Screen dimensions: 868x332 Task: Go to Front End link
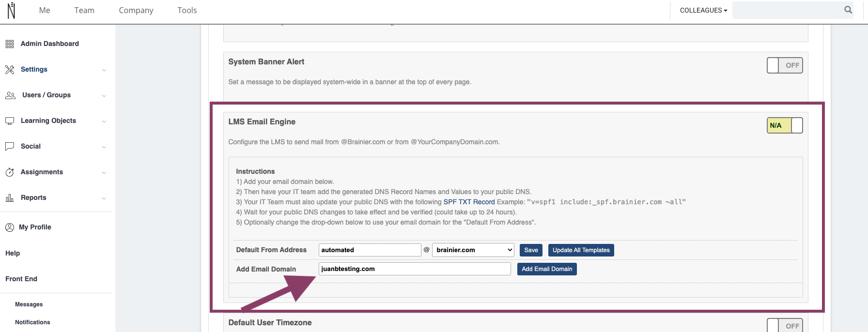(21, 279)
